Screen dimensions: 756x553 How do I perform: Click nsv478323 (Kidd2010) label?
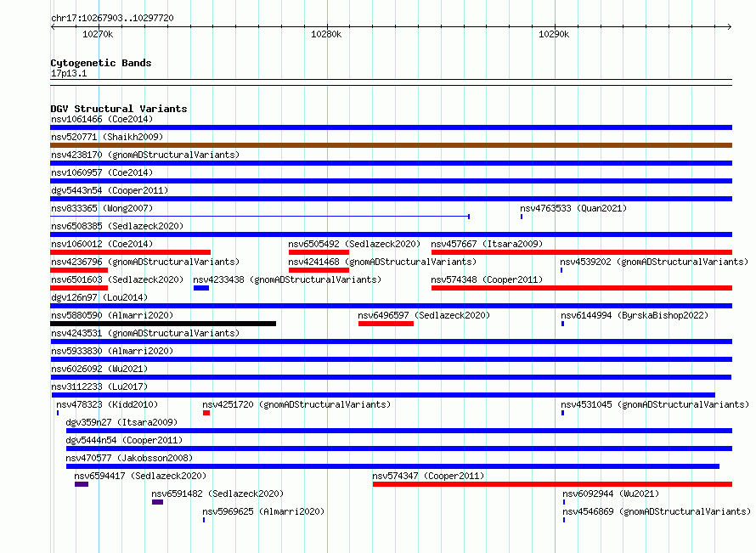click(x=107, y=404)
